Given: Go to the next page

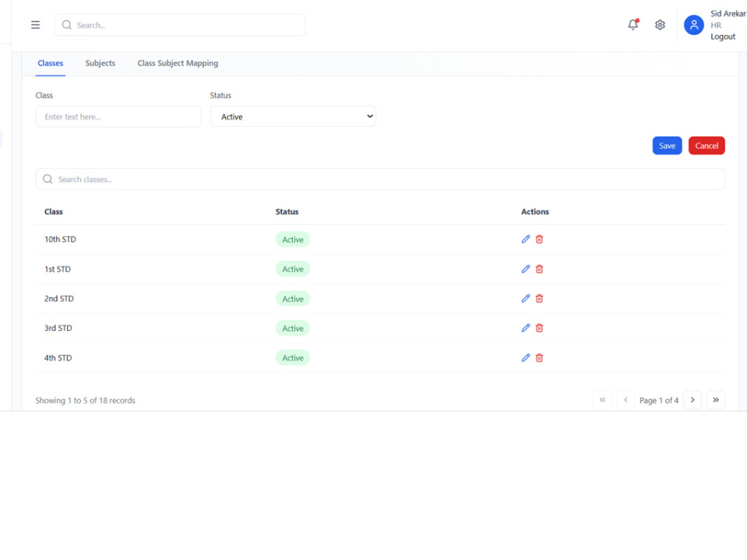Looking at the screenshot, I should [x=692, y=400].
